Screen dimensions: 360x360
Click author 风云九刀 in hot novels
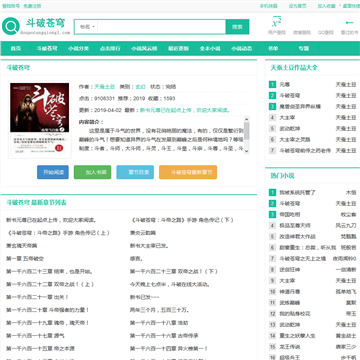pyautogui.click(x=346, y=226)
